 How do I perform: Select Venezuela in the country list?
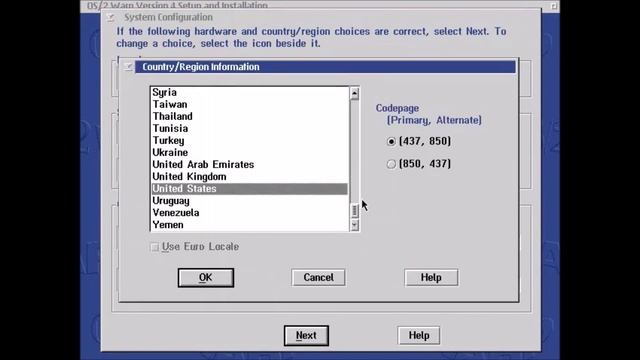250,213
